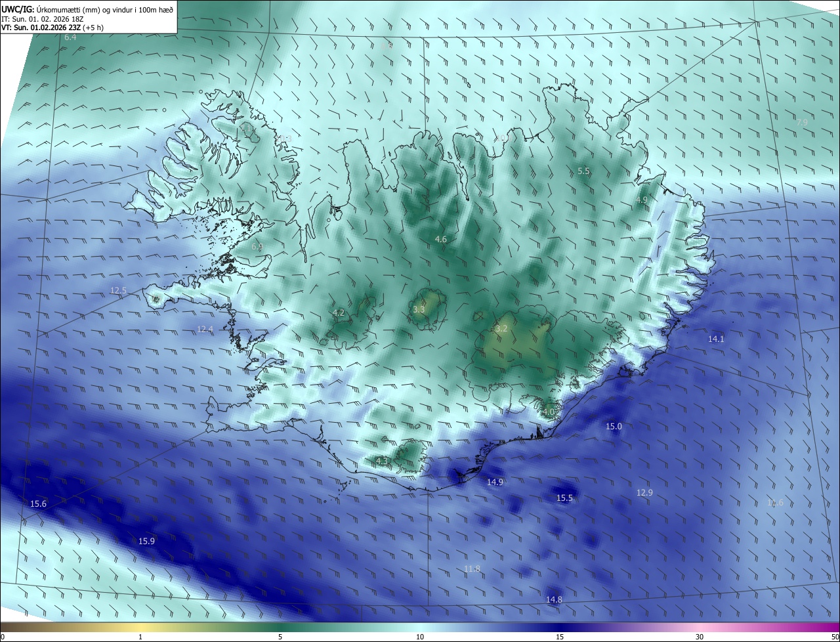
Task: Click the 4.0 value label
Action: pos(549,412)
